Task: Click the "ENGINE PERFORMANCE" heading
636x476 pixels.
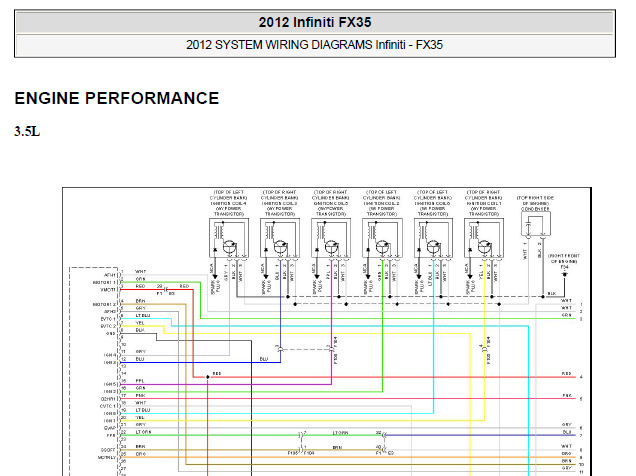Action: tap(117, 99)
